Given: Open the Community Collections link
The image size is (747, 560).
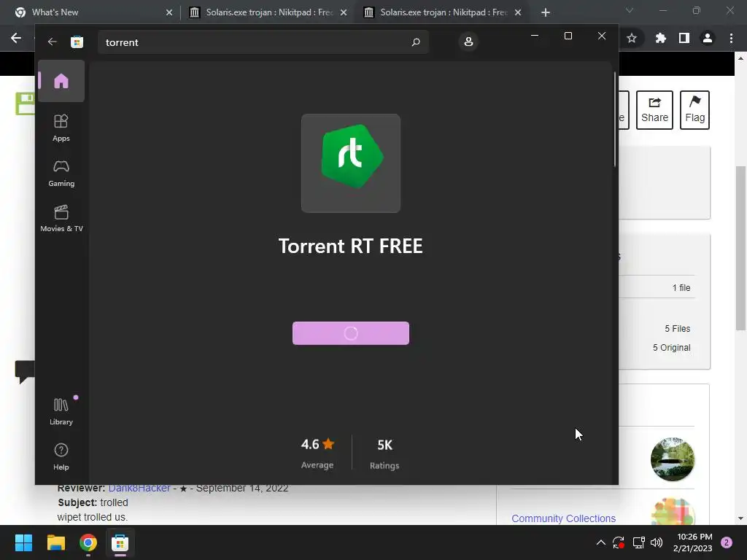Looking at the screenshot, I should [x=564, y=518].
